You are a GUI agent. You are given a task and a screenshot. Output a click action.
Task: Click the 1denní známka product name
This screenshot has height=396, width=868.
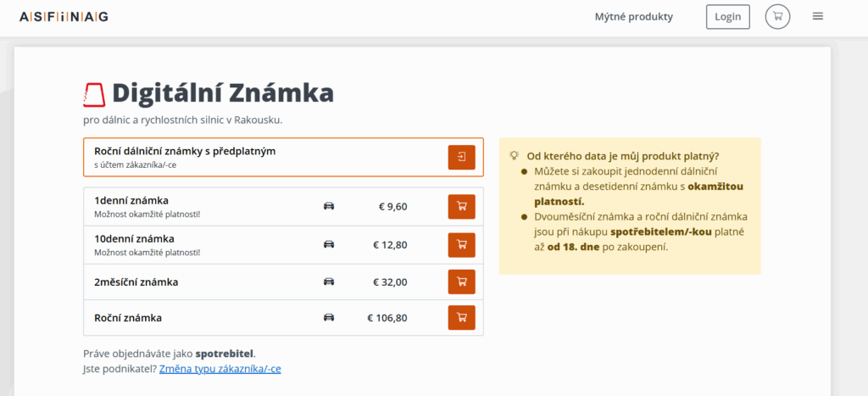pyautogui.click(x=131, y=200)
